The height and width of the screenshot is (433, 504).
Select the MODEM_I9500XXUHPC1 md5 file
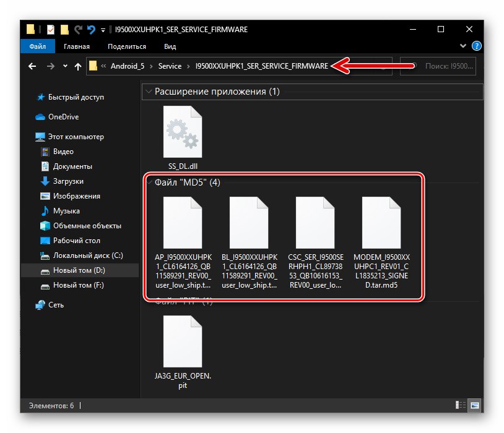click(x=381, y=223)
